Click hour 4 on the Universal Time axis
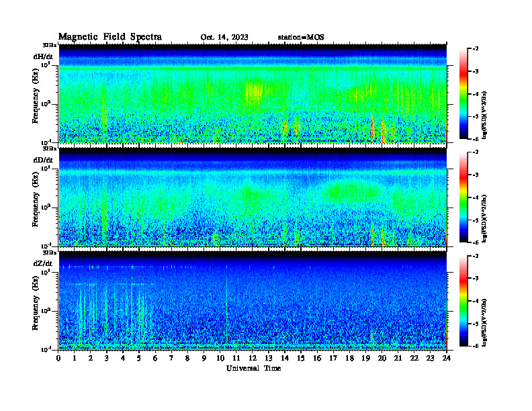Image resolution: width=532 pixels, height=411 pixels. [123, 358]
